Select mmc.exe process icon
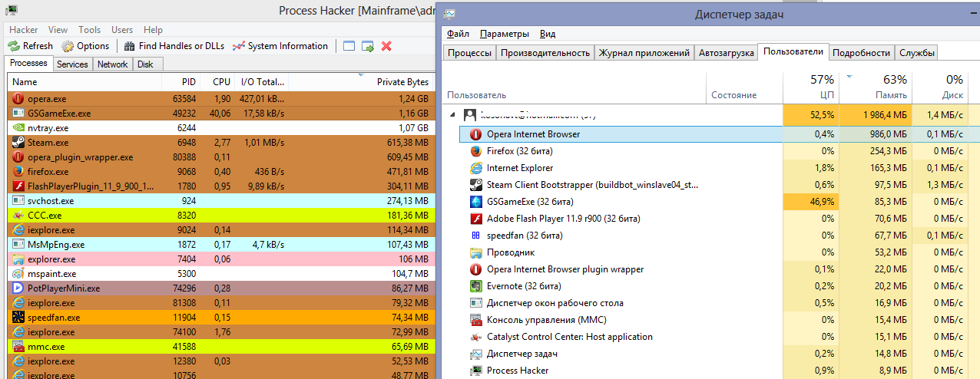The width and height of the screenshot is (980, 379). (x=18, y=346)
